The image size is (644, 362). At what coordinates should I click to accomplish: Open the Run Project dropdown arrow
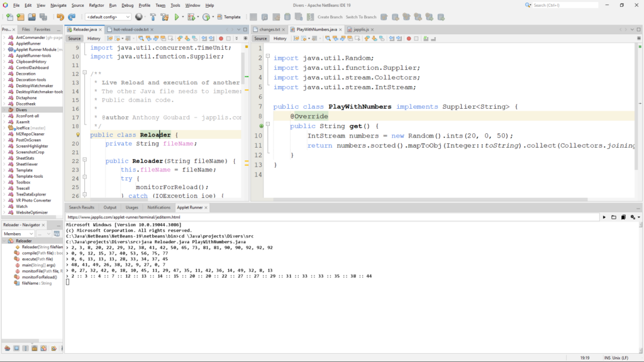pyautogui.click(x=183, y=17)
